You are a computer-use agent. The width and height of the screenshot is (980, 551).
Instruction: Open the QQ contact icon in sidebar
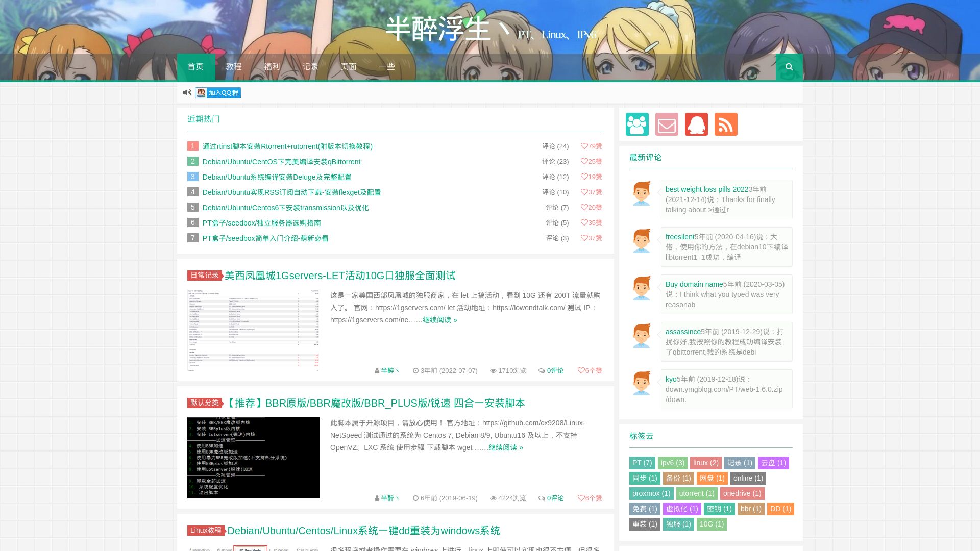696,123
